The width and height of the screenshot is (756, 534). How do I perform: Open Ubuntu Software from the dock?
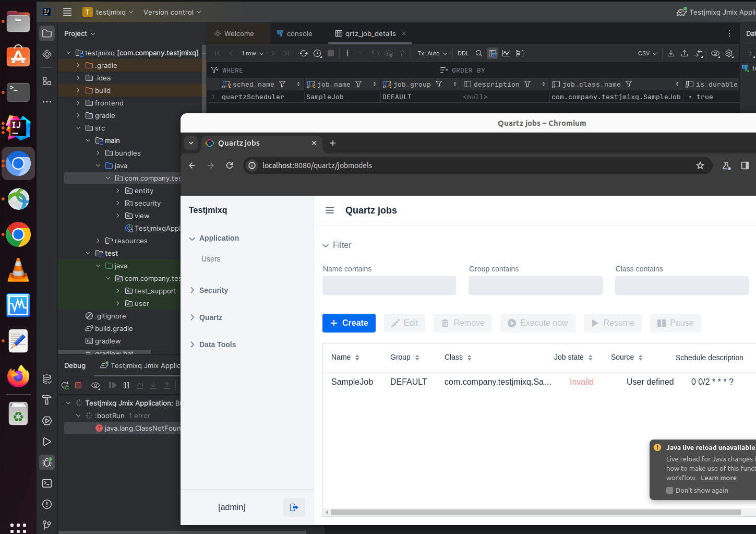pyautogui.click(x=18, y=57)
